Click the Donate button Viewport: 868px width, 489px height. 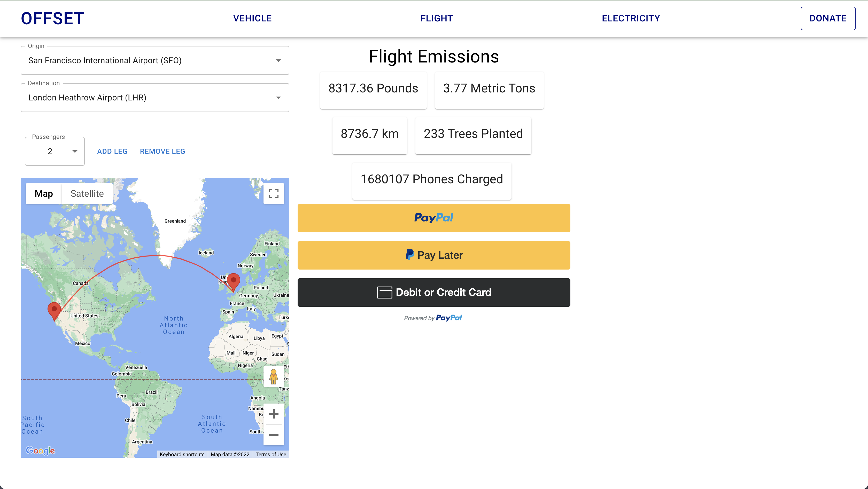827,18
